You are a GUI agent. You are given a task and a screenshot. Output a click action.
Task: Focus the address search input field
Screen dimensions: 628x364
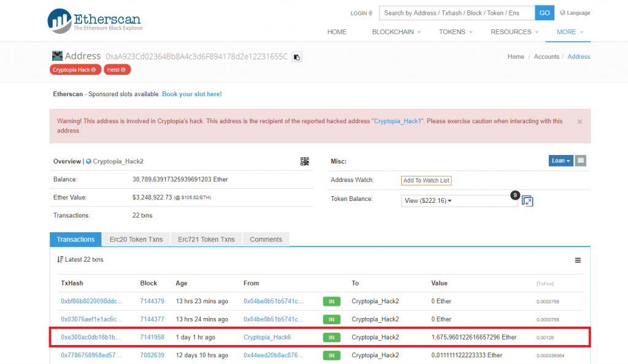[456, 13]
